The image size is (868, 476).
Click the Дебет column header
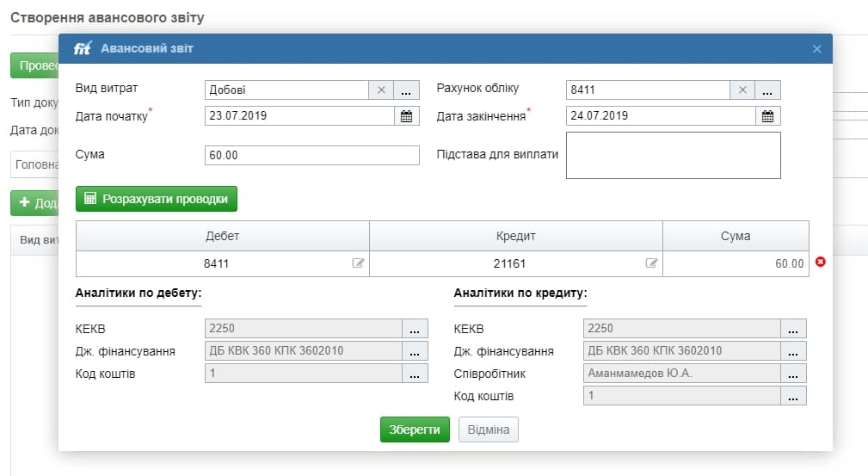pos(223,236)
